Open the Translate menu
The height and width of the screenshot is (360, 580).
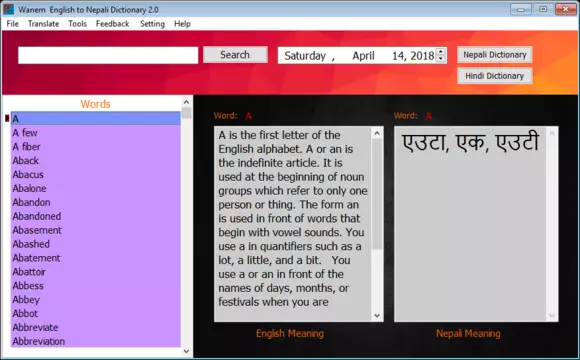click(x=43, y=24)
